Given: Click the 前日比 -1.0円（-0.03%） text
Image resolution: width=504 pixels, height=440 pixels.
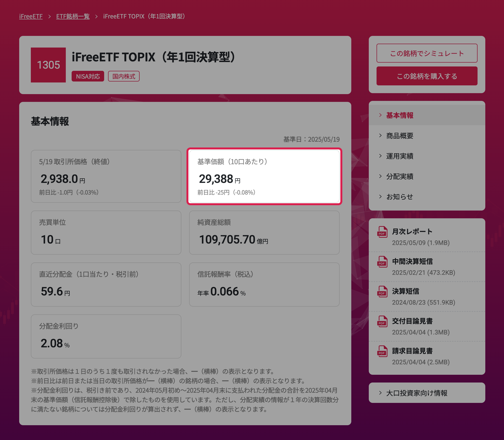Looking at the screenshot, I should coord(69,192).
